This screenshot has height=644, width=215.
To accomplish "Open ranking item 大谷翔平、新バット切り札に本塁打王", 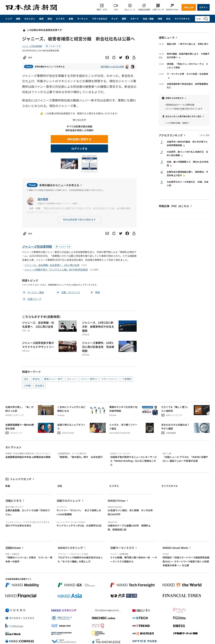I will pyautogui.click(x=188, y=153).
